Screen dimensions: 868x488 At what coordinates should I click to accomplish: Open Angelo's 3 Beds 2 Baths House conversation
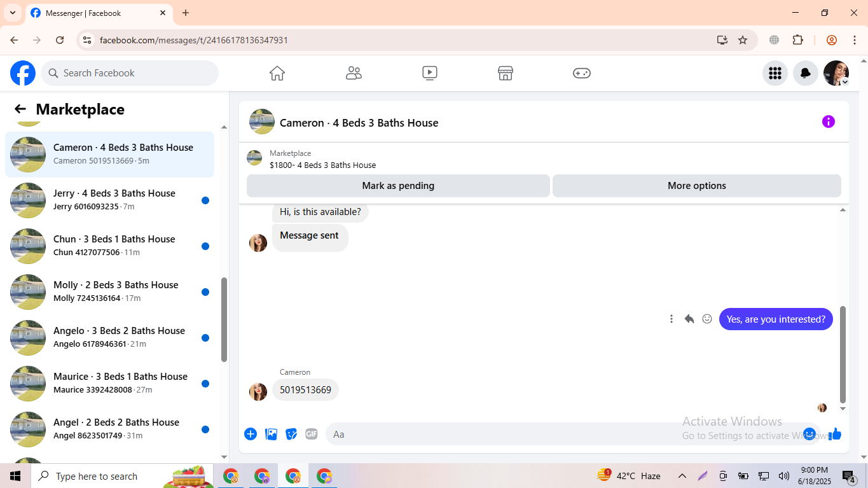109,338
